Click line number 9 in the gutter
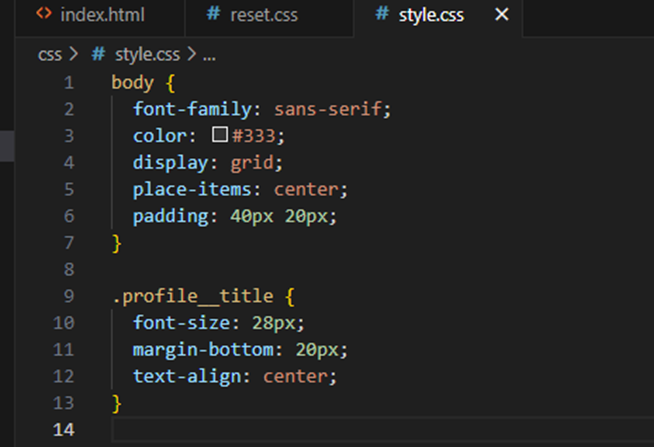The image size is (654, 447). click(68, 297)
